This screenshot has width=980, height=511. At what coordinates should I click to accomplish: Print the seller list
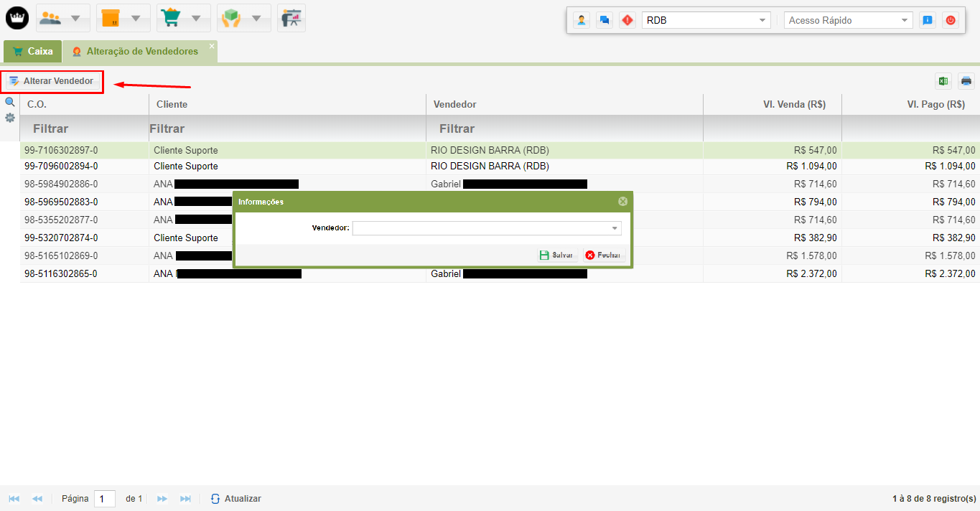tap(966, 81)
